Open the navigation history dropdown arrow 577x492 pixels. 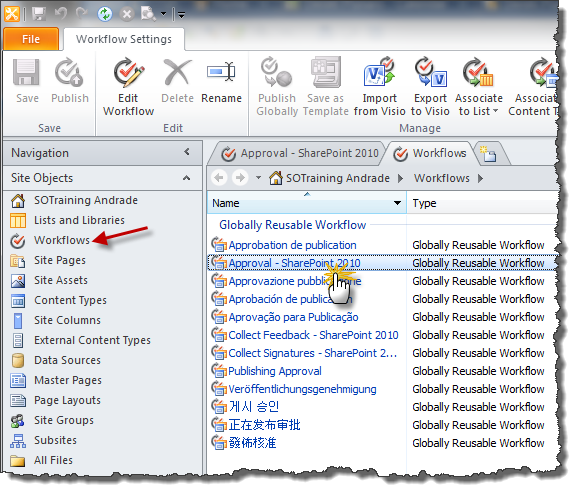258,178
